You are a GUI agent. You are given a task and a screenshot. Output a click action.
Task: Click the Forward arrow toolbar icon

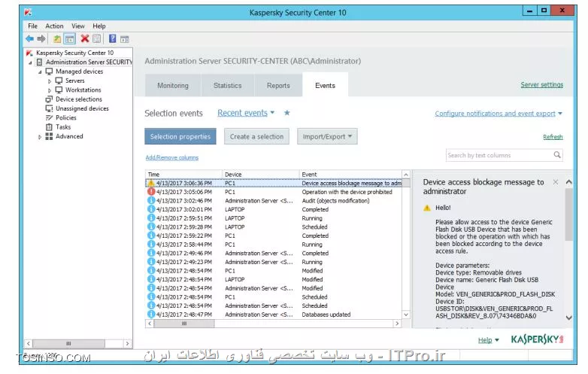(x=41, y=38)
